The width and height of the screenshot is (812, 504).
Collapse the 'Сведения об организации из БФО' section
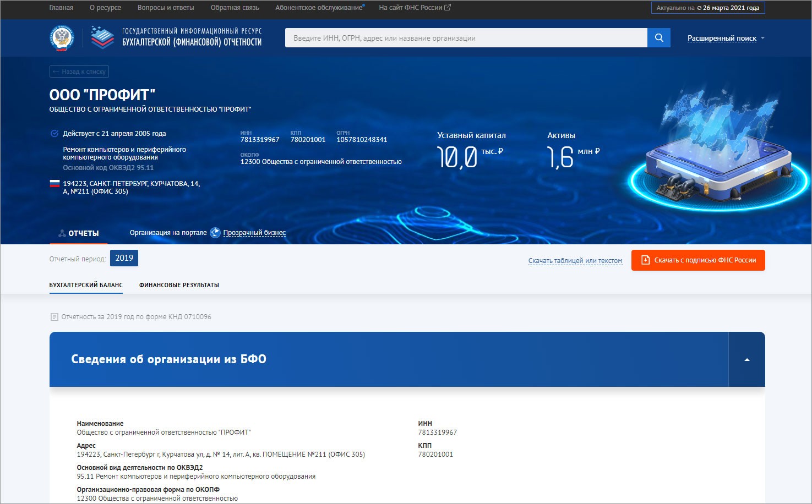[747, 359]
